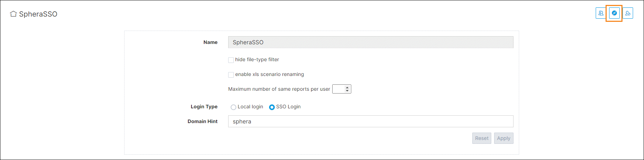Click the Apply button
This screenshot has width=644, height=160.
point(504,138)
